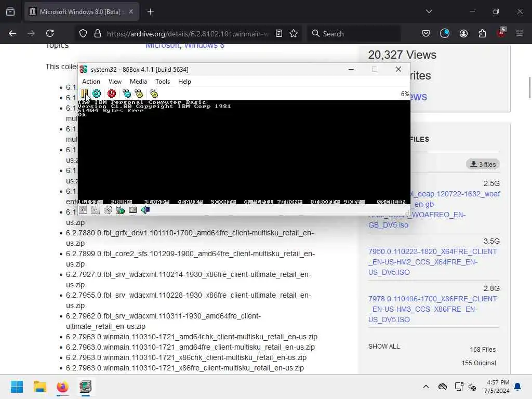Click the Ctrl+Alt+Esc toolbar icon in 86Box
Viewport: 532px width, 399px height.
(x=139, y=94)
